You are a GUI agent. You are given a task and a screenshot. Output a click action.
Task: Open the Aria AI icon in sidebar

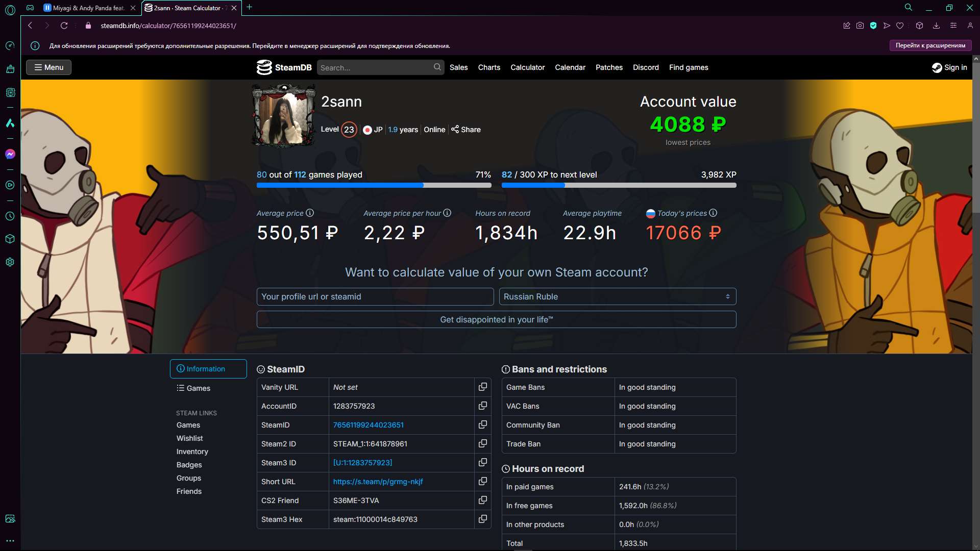(10, 123)
